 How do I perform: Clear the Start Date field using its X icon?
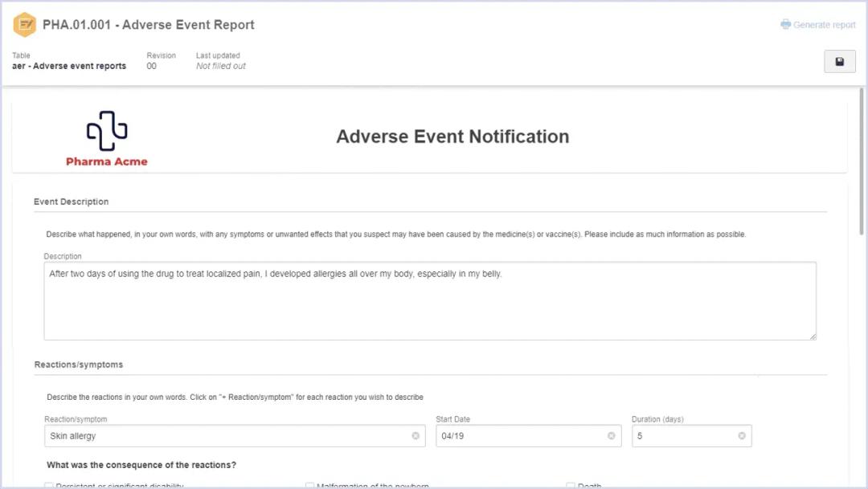pos(611,436)
